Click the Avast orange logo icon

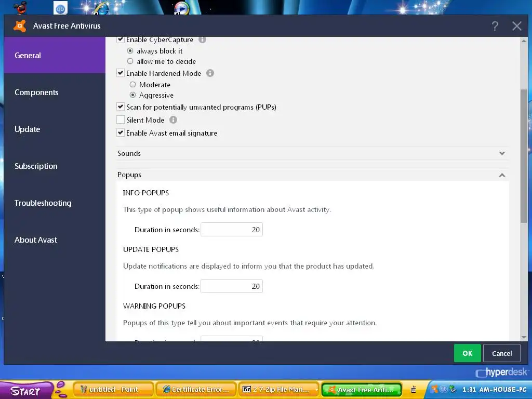20,26
